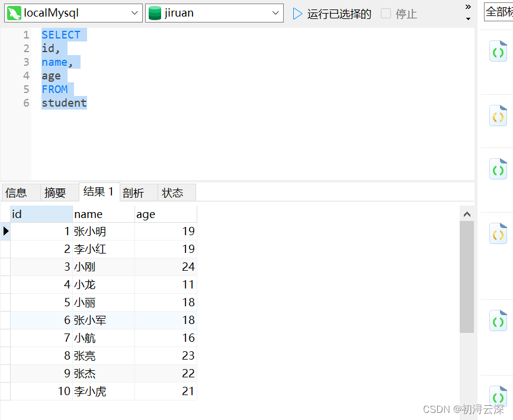The width and height of the screenshot is (513, 420).
Task: Open the first green snippet file icon
Action: tap(498, 51)
